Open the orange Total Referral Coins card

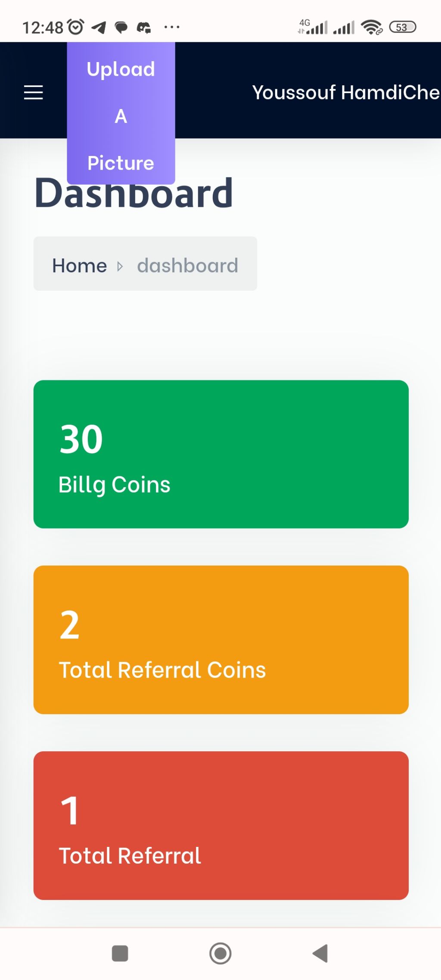click(x=221, y=640)
